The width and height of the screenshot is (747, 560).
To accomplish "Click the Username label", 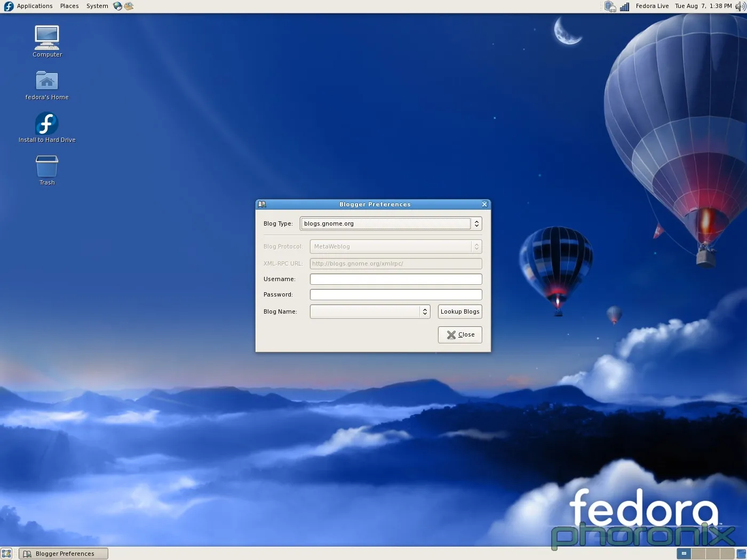I will 279,279.
